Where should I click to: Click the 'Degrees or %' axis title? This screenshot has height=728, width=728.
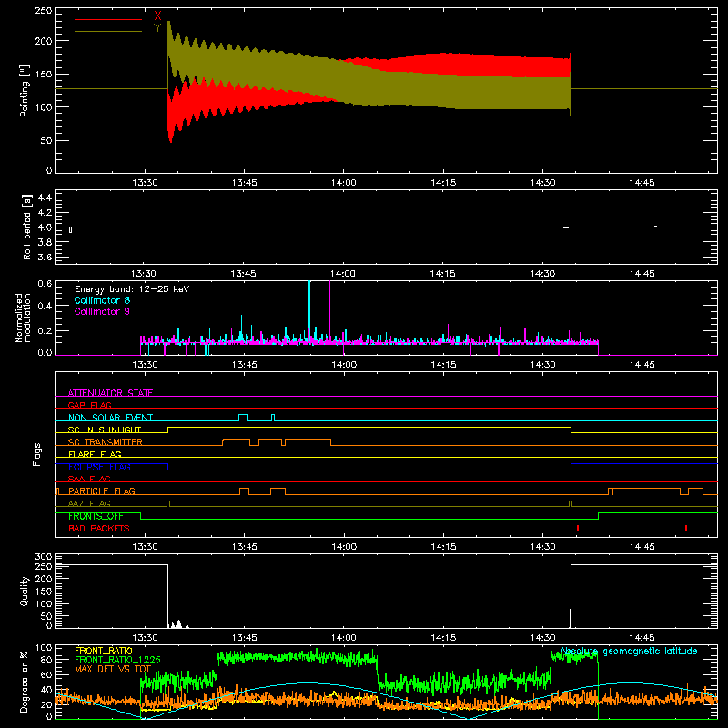click(x=25, y=682)
